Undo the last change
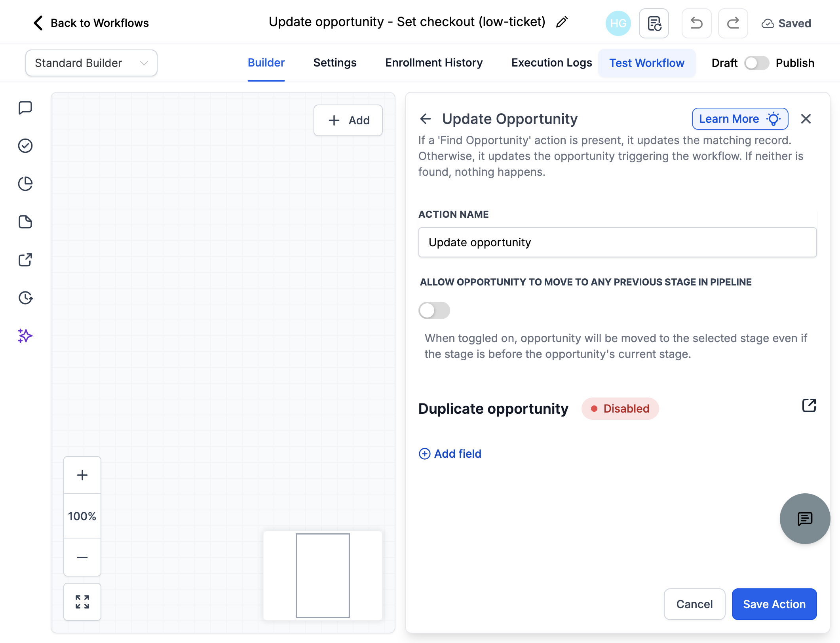840x643 pixels. [x=696, y=23]
